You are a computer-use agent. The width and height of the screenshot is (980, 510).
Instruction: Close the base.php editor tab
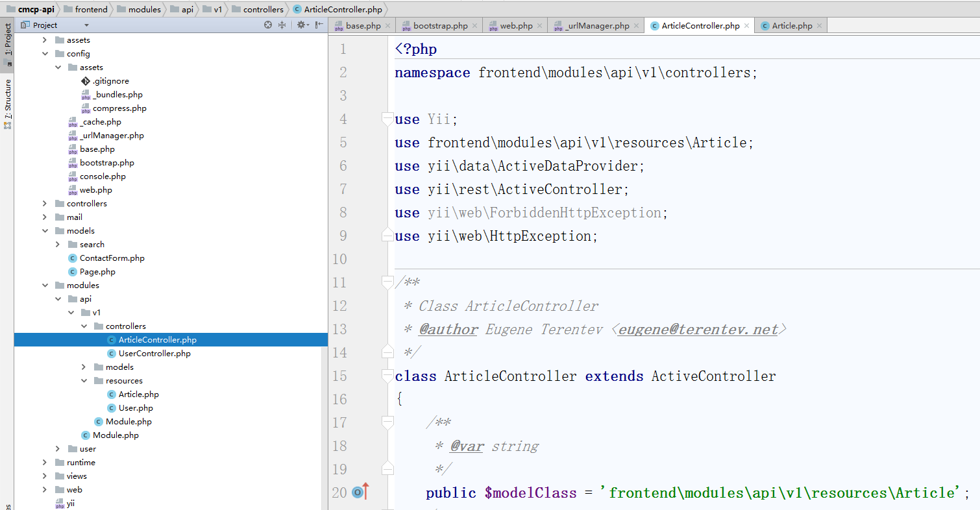(388, 26)
